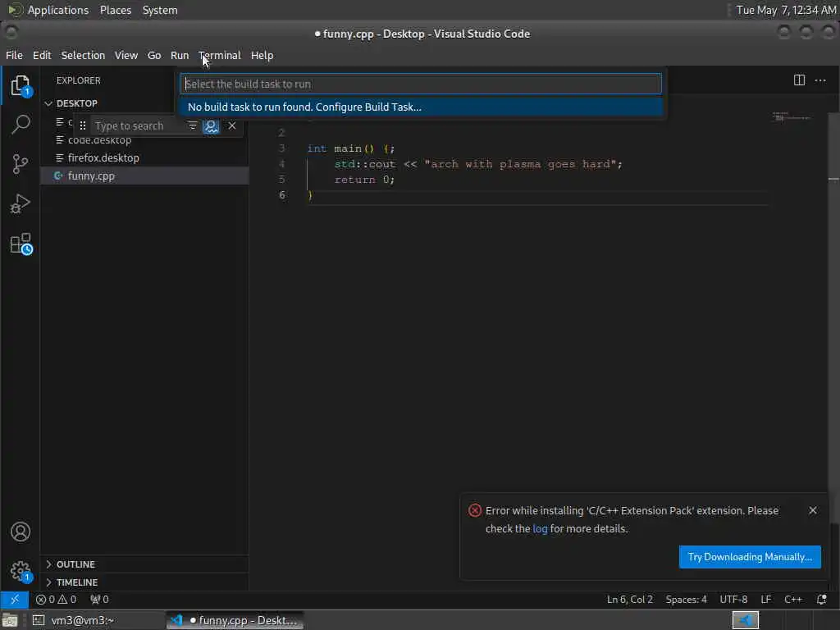Click Try Downloading Manually button
Image resolution: width=840 pixels, height=630 pixels.
point(750,557)
